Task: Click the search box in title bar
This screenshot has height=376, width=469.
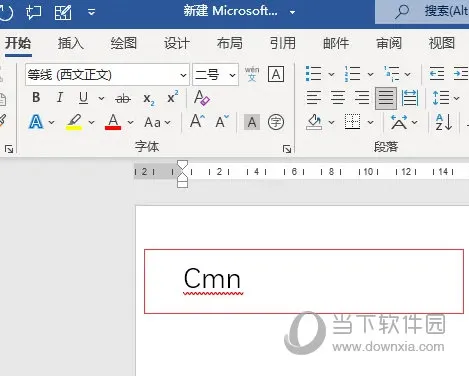Action: click(422, 12)
